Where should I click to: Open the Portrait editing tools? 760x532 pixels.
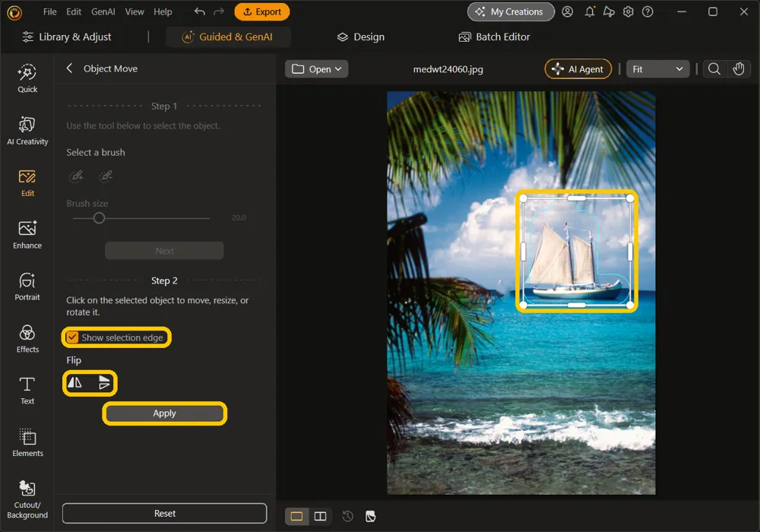click(27, 287)
